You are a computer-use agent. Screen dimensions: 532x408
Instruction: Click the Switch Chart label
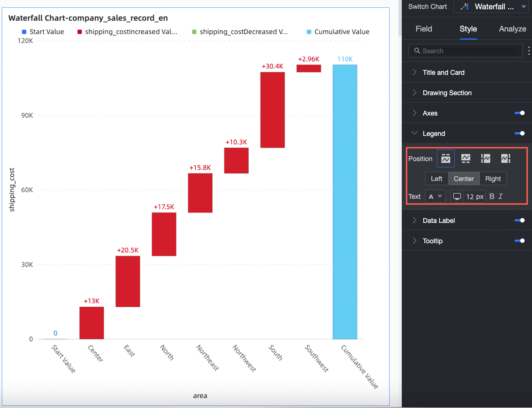[427, 7]
